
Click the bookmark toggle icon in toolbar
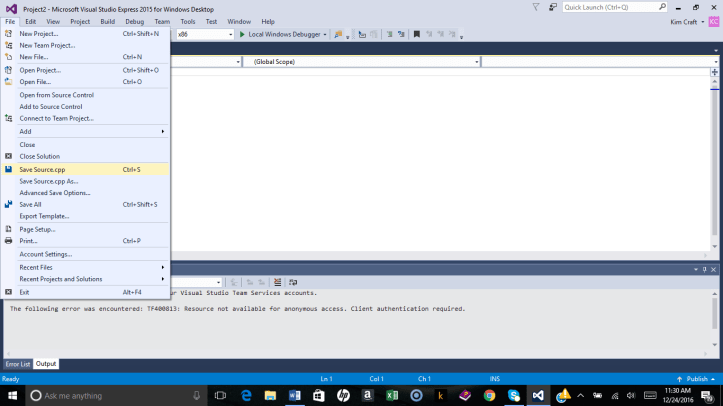(x=416, y=34)
